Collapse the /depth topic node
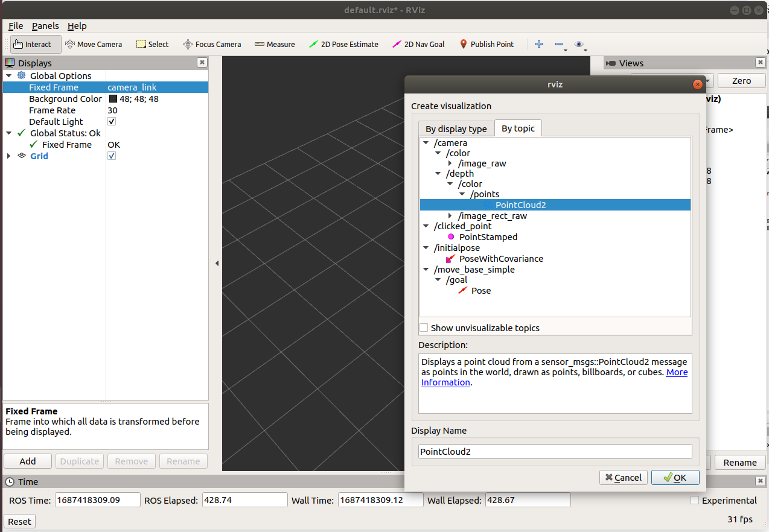The width and height of the screenshot is (769, 532). (x=438, y=174)
